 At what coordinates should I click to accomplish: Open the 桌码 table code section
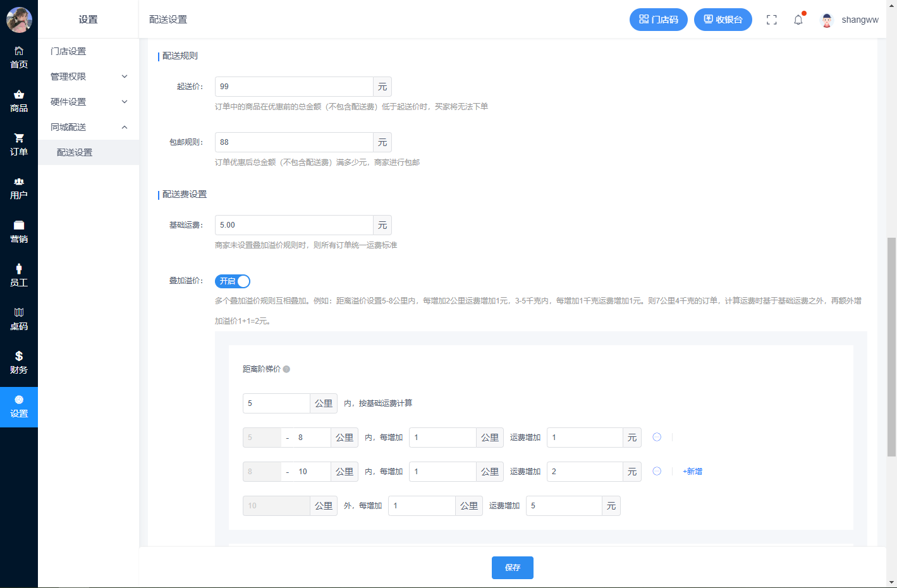[x=19, y=319]
